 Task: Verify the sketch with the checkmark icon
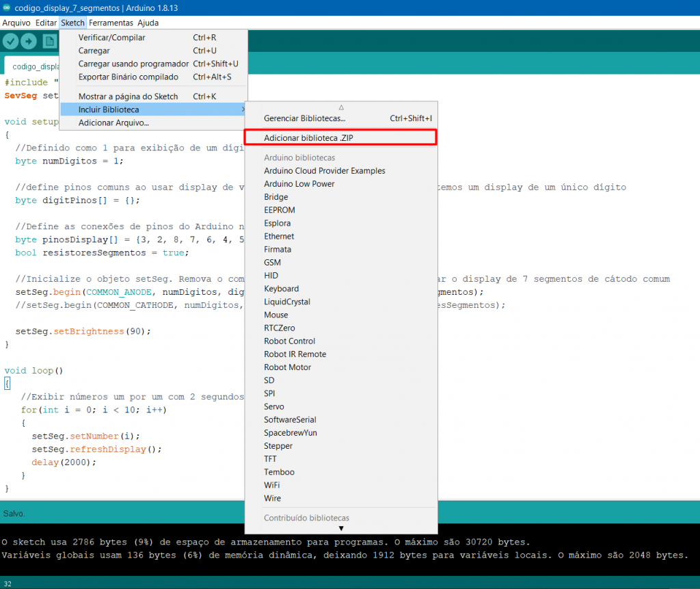(10, 41)
